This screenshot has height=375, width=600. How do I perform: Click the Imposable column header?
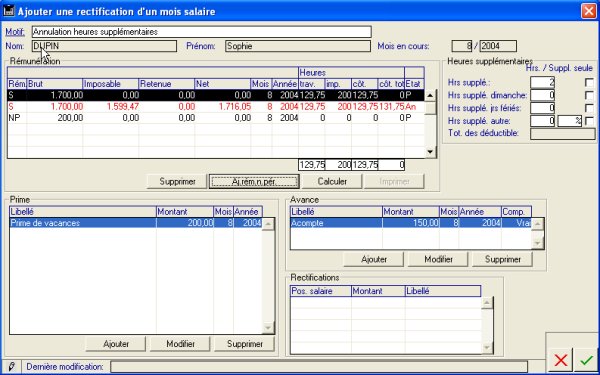click(111, 84)
